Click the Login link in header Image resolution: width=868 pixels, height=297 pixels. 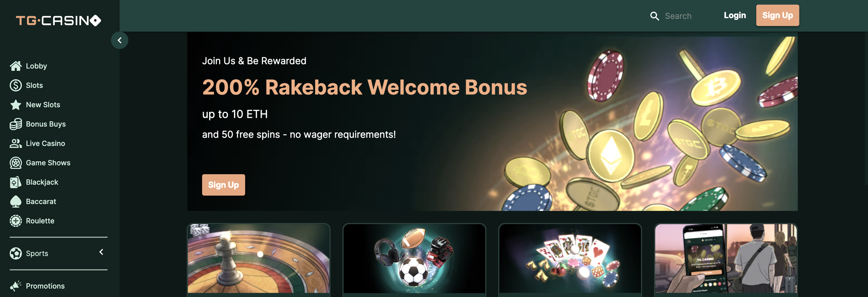(735, 16)
